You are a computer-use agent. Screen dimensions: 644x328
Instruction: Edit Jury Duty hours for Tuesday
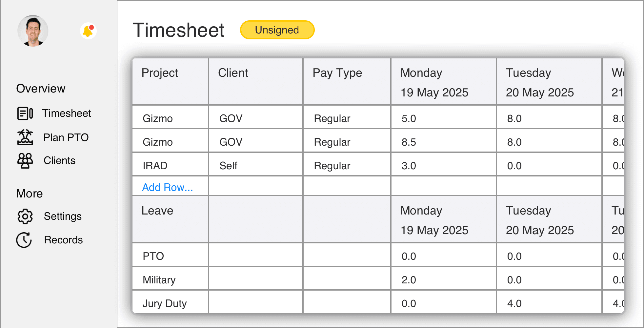click(x=549, y=303)
